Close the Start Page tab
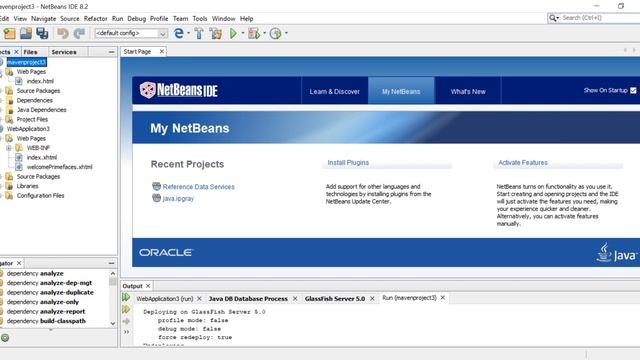Image resolution: width=640 pixels, height=360 pixels. [162, 51]
